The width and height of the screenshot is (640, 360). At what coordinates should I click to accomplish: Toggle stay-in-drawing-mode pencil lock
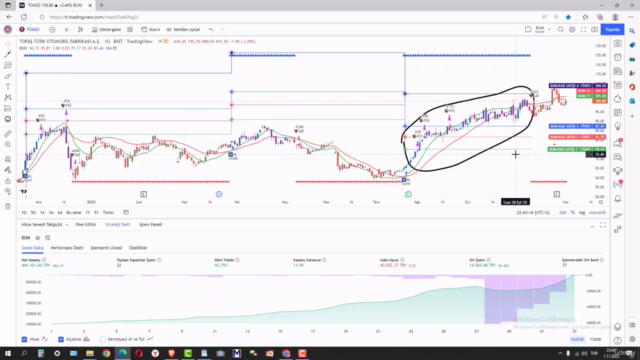[x=8, y=170]
